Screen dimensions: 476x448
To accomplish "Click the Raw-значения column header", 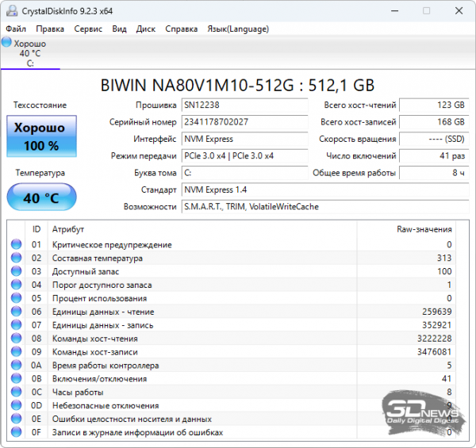I will 424,229.
